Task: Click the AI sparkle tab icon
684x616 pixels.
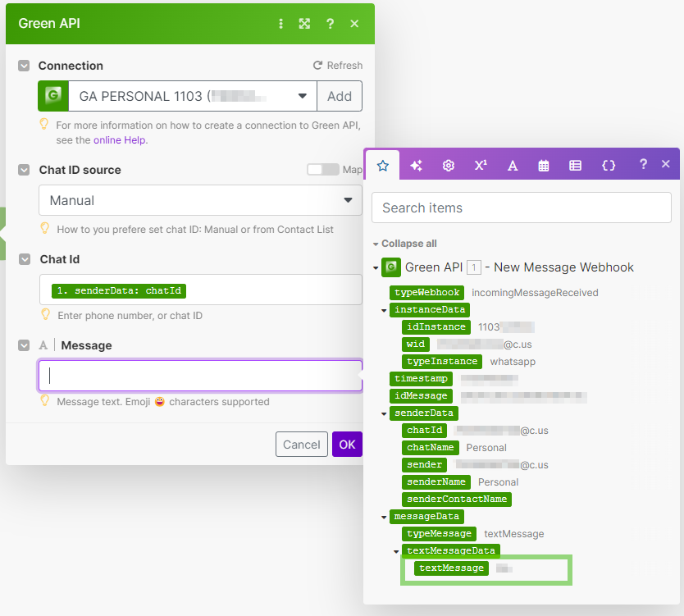Action: coord(416,165)
